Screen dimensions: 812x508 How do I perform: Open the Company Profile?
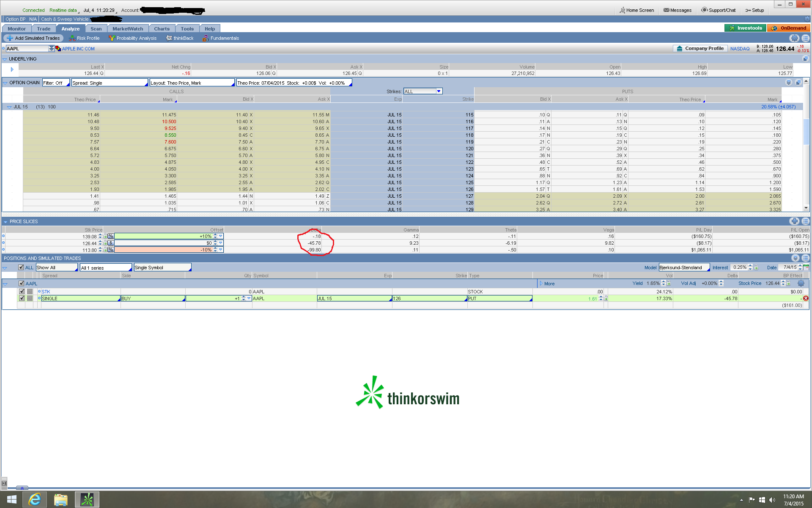[700, 49]
